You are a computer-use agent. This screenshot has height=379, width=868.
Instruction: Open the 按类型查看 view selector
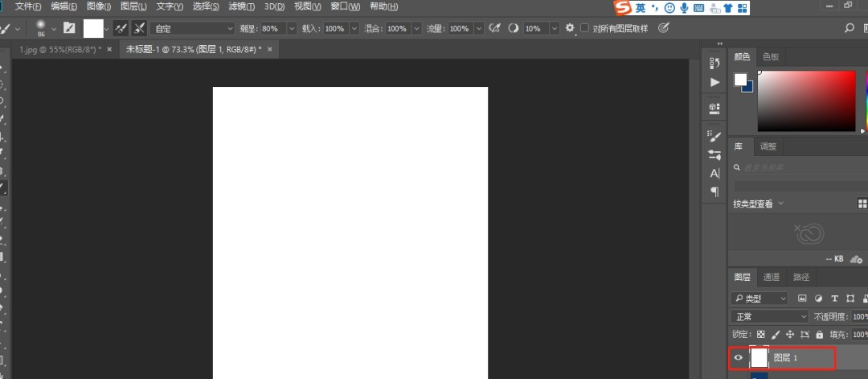758,204
